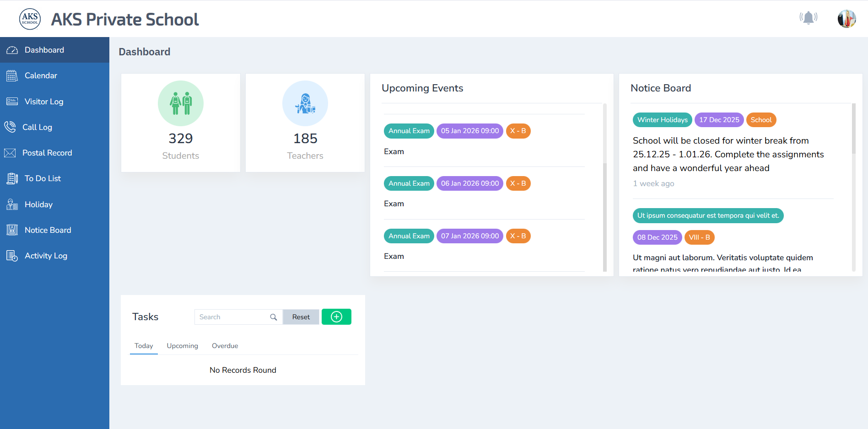Add a new task with green plus button

pos(336,316)
